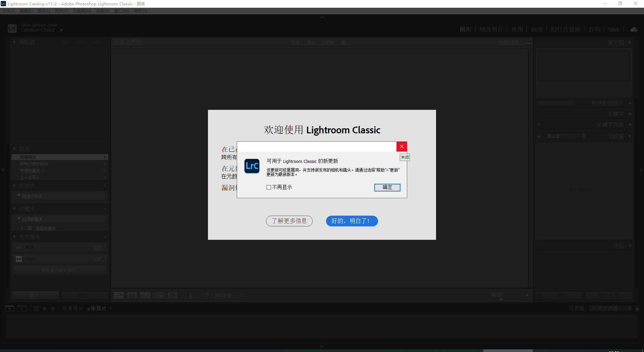Click the Flickr publish service icon

19,259
